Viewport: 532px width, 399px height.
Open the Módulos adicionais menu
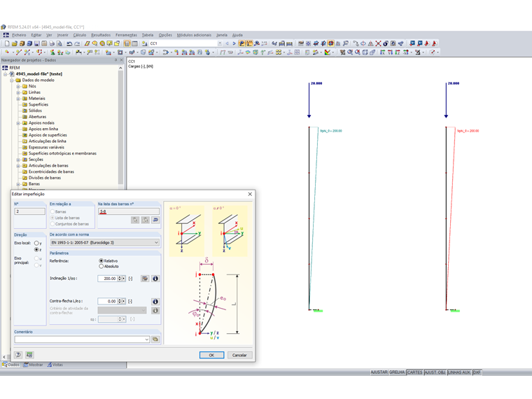[x=194, y=35]
